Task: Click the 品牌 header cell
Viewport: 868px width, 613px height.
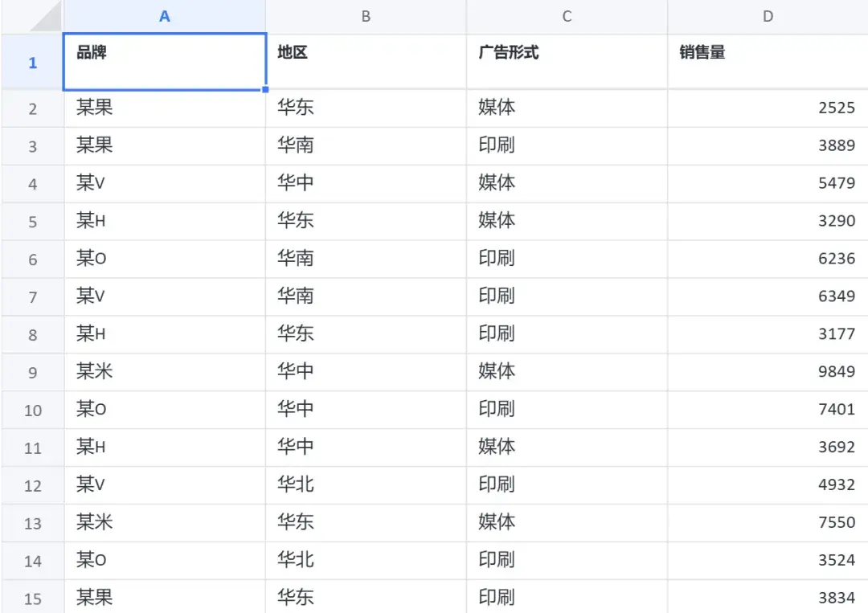Action: point(165,62)
